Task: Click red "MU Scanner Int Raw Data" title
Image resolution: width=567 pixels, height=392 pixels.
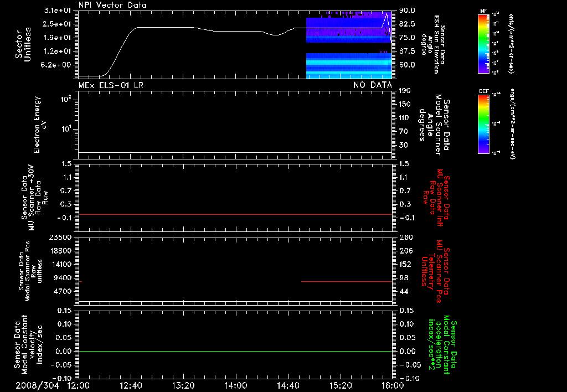Action: click(436, 198)
